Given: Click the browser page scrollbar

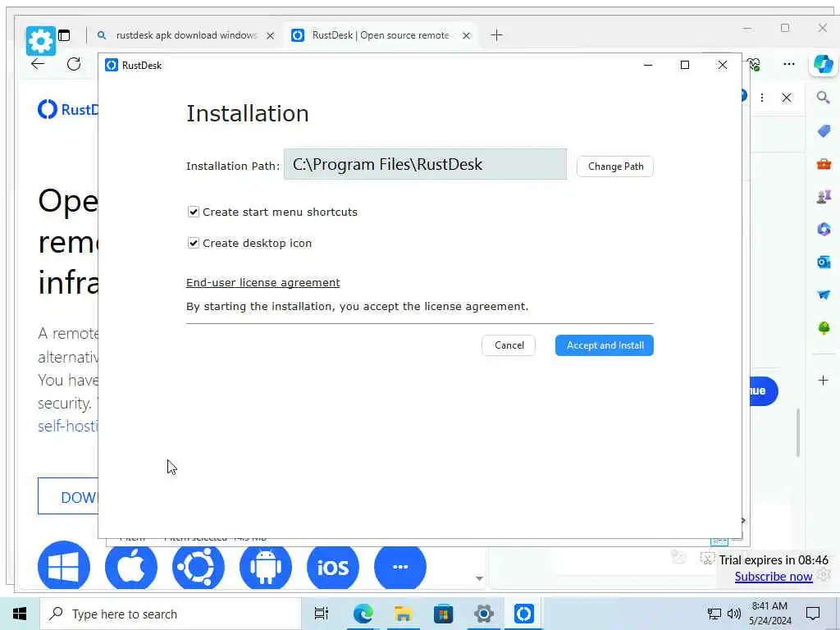Looking at the screenshot, I should point(798,433).
